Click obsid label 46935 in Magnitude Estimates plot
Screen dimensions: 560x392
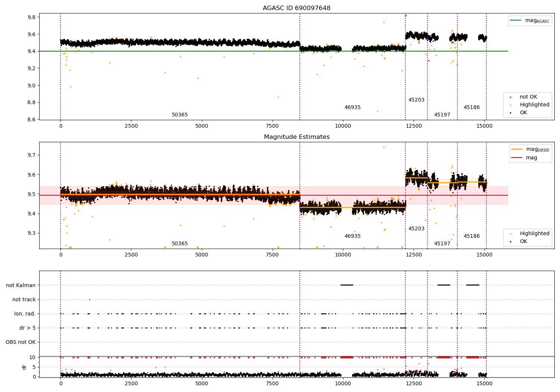click(352, 236)
